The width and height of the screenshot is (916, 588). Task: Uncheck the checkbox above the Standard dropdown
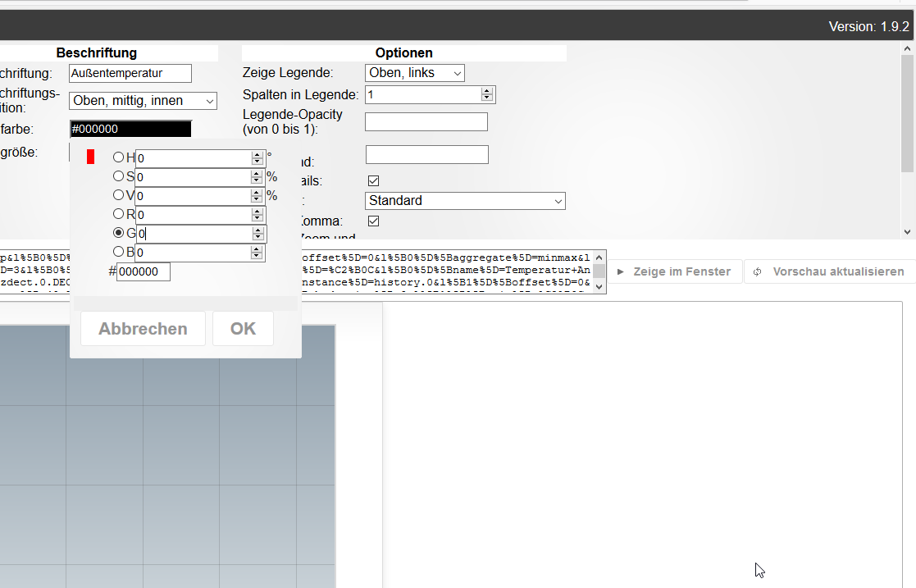pos(374,180)
